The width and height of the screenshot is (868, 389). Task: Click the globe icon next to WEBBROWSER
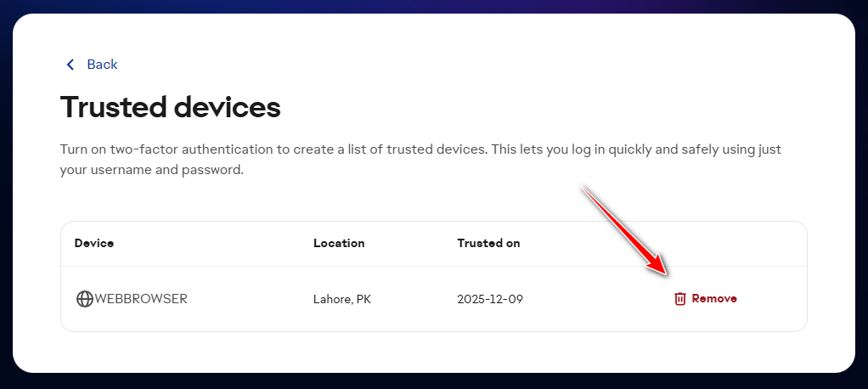coord(84,299)
